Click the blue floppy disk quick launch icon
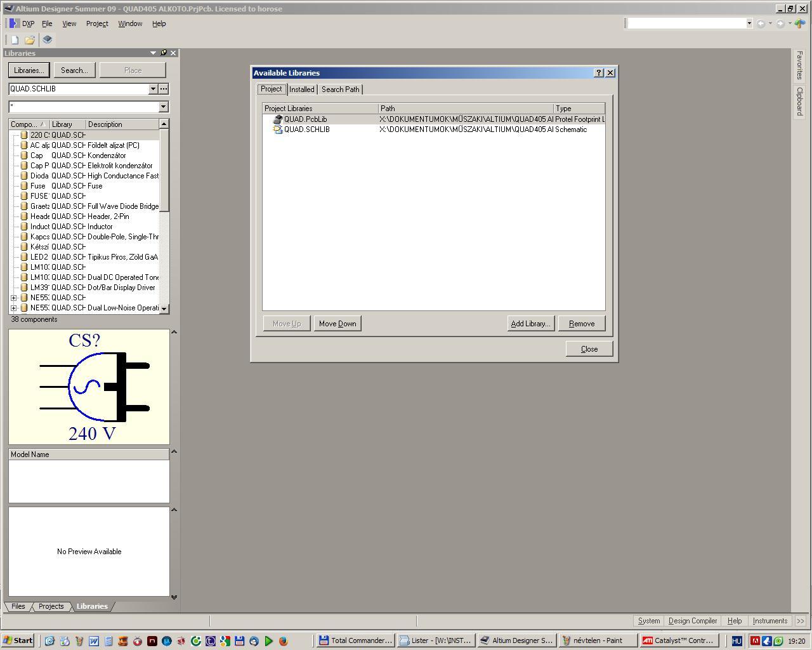812x650 pixels. pyautogui.click(x=239, y=641)
